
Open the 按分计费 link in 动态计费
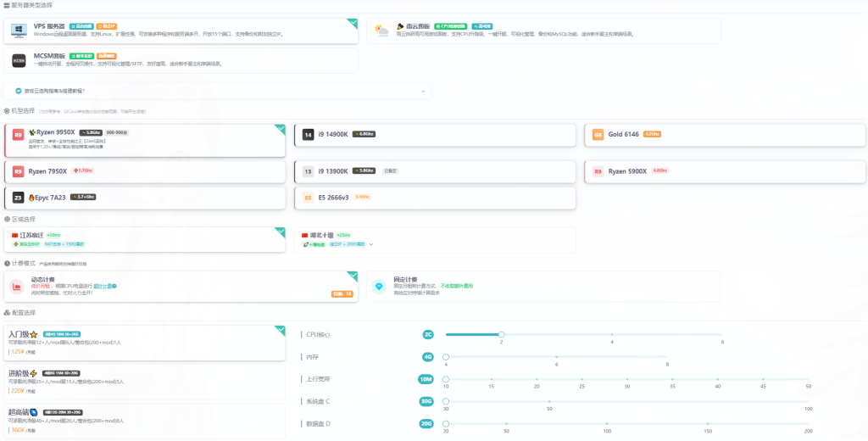(103, 287)
